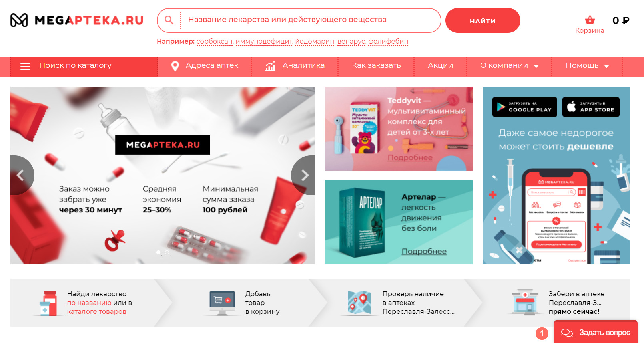Open the Акции menu item
The width and height of the screenshot is (644, 343).
[440, 65]
